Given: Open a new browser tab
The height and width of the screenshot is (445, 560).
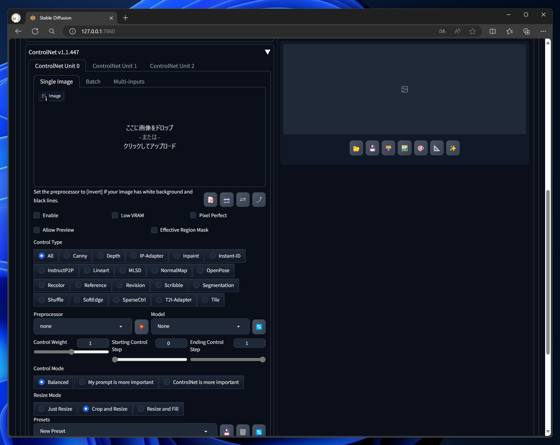Looking at the screenshot, I should (x=125, y=18).
